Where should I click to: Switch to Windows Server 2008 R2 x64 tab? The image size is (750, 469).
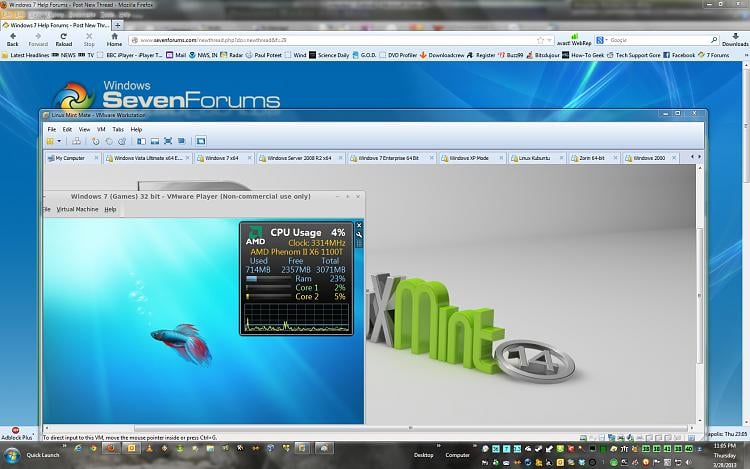click(299, 158)
